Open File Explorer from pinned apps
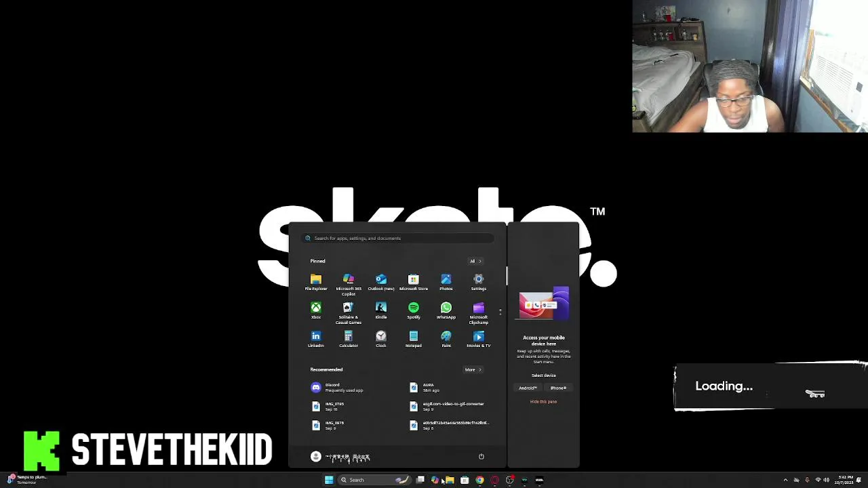 315,282
